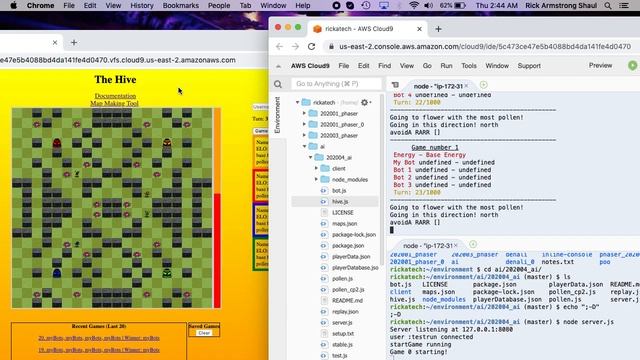Open the Cloud9 Edit menu
The width and height of the screenshot is (640, 360).
[x=363, y=66]
